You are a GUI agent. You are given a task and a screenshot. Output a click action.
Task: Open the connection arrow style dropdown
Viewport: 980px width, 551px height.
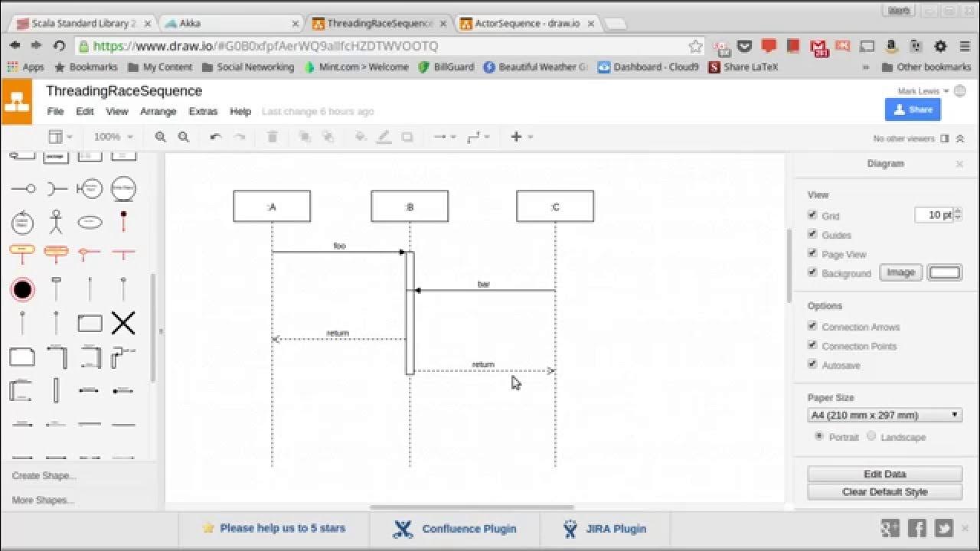pos(444,137)
